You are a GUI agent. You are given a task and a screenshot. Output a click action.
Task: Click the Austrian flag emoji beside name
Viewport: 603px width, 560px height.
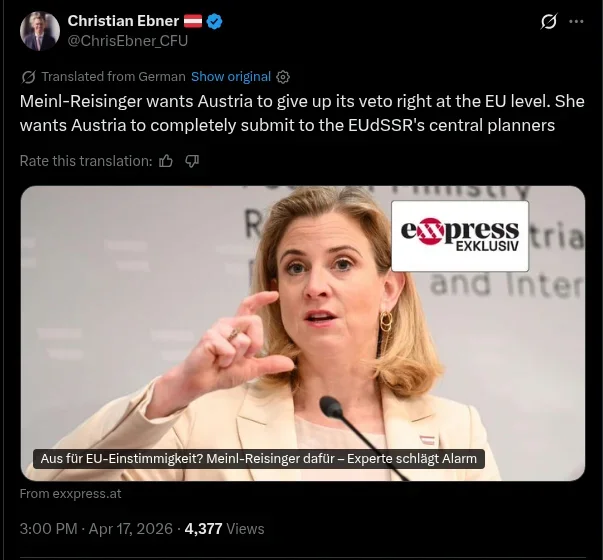click(193, 21)
